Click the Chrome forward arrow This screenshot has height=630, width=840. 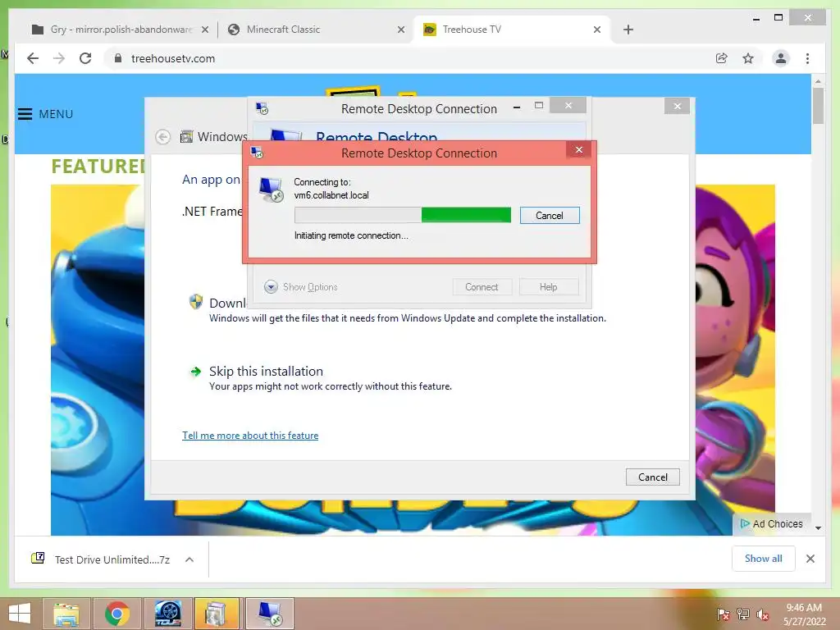click(x=59, y=58)
